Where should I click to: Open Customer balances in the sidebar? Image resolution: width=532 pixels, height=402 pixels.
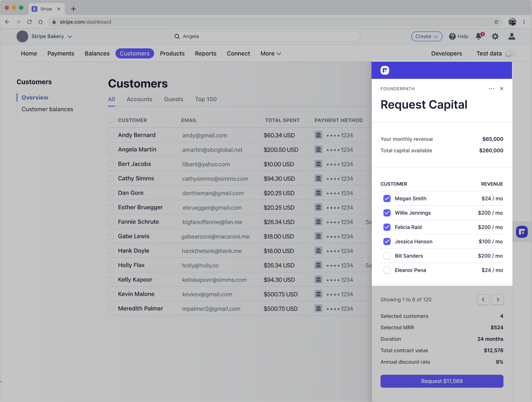[47, 109]
